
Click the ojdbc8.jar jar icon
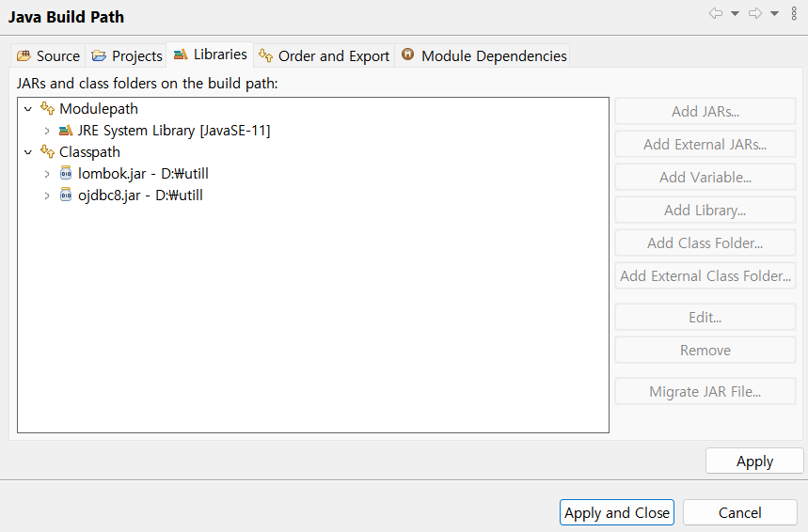pos(66,195)
